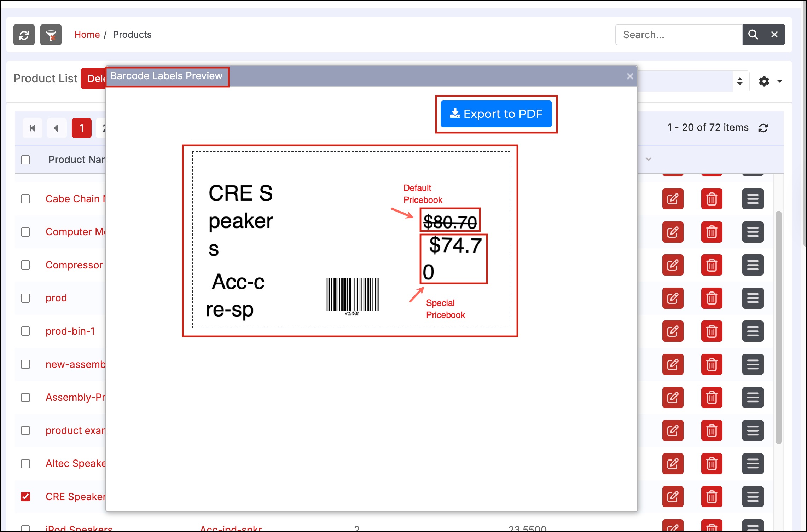Go to first page of list
Screen dimensions: 807x532
(x=33, y=128)
